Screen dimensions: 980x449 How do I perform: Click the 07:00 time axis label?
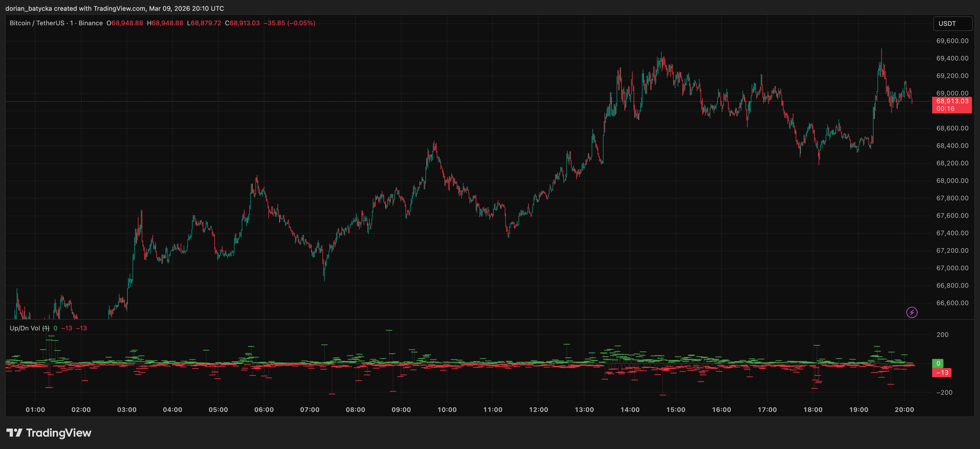coord(310,410)
